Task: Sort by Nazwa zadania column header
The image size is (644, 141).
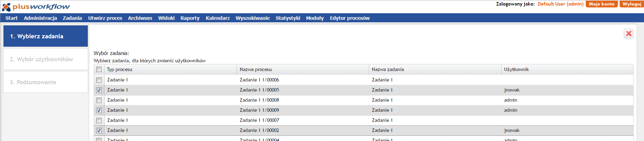Action: click(x=435, y=69)
